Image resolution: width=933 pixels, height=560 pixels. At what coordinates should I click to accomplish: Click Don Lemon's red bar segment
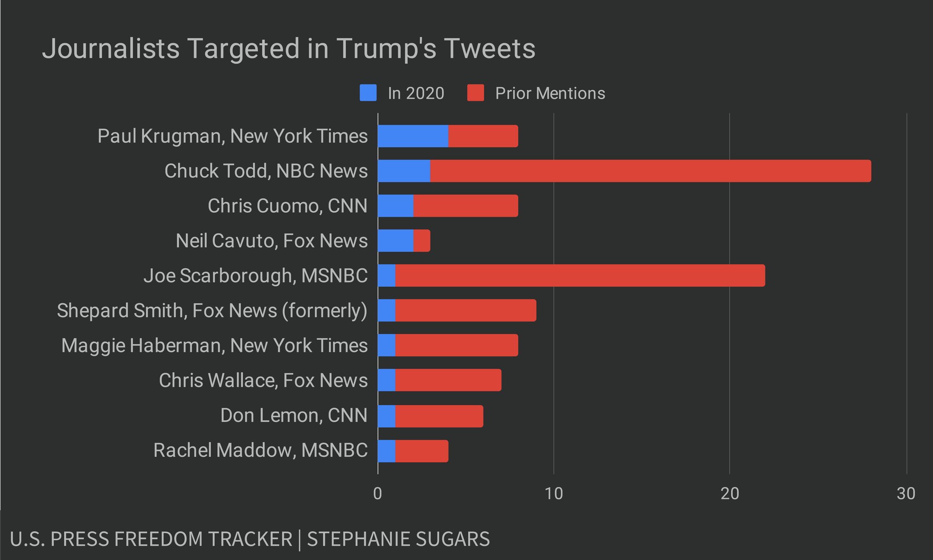click(x=439, y=416)
